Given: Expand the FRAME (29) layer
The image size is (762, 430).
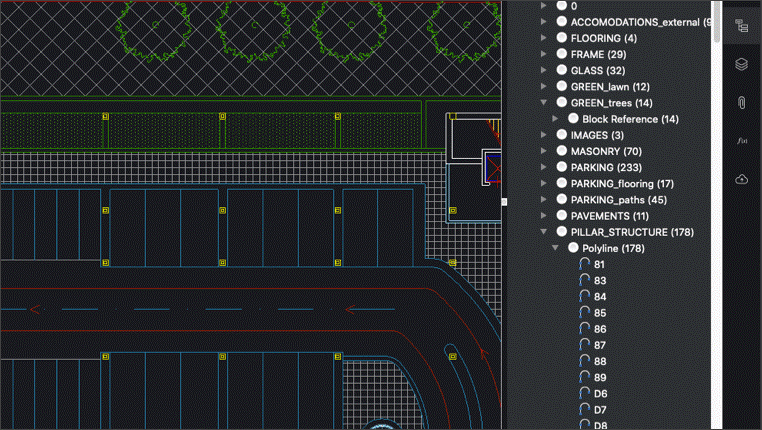Looking at the screenshot, I should 544,54.
